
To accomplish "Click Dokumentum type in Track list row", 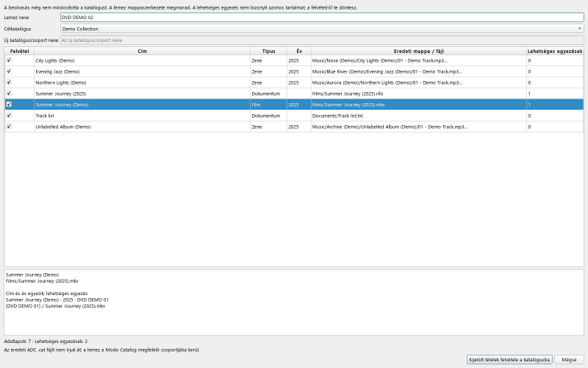I will coord(268,116).
